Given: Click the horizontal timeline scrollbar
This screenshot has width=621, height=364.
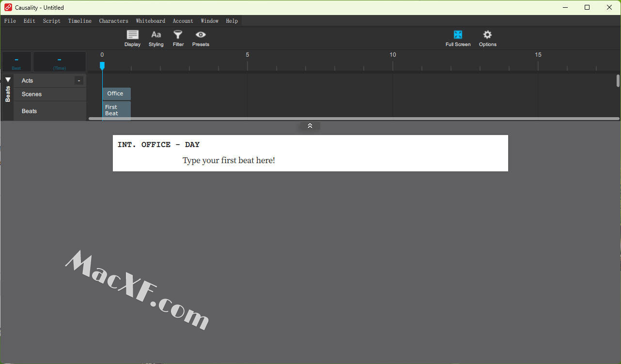Looking at the screenshot, I should click(x=354, y=119).
